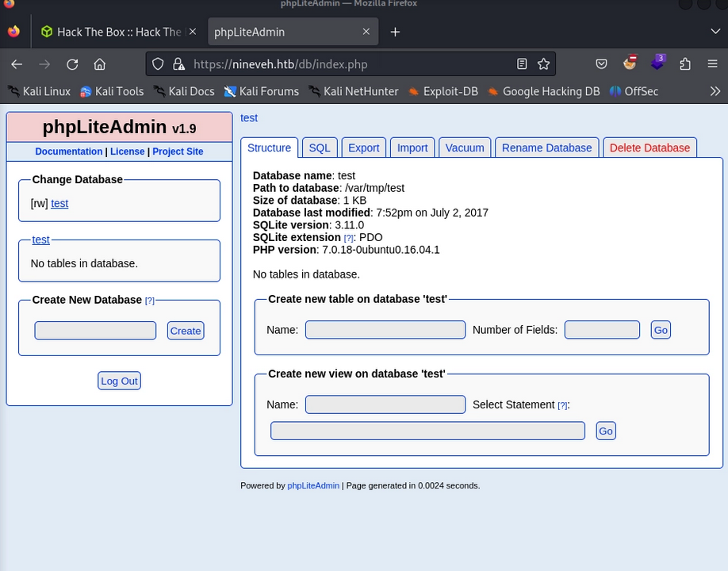Reload the current page
This screenshot has height=571, width=728.
(72, 64)
